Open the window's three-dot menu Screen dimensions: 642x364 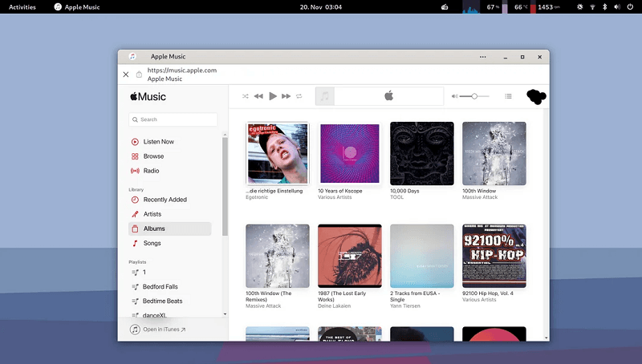[x=483, y=57]
